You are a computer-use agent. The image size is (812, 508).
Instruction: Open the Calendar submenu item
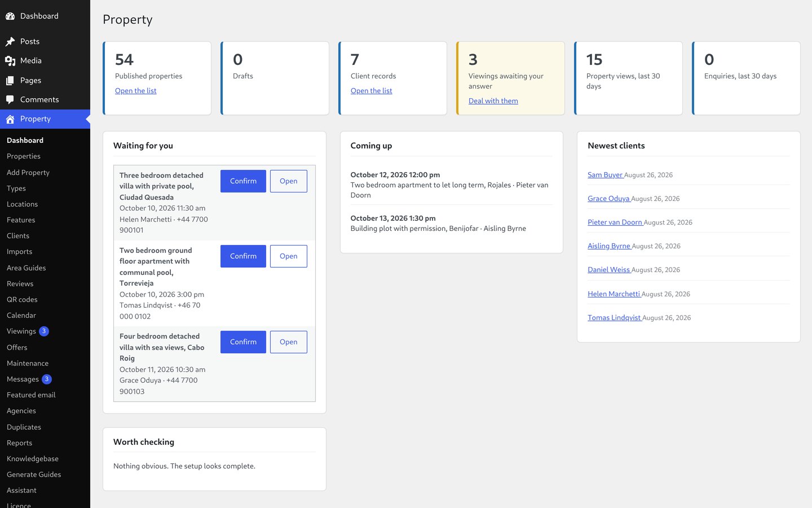(x=21, y=316)
